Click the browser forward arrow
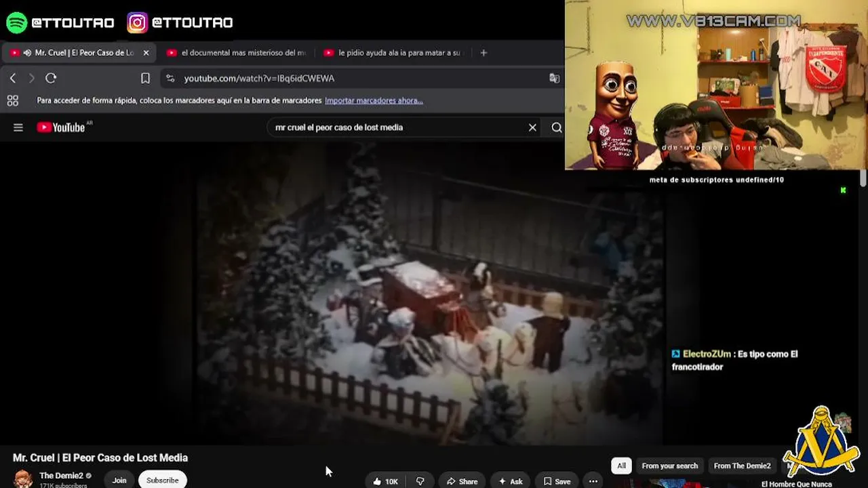 click(x=31, y=79)
